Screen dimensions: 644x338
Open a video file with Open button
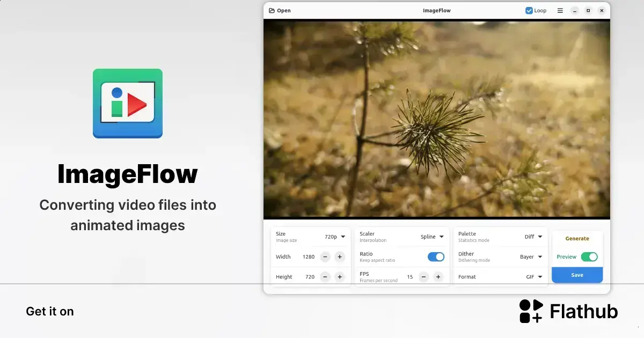[280, 11]
